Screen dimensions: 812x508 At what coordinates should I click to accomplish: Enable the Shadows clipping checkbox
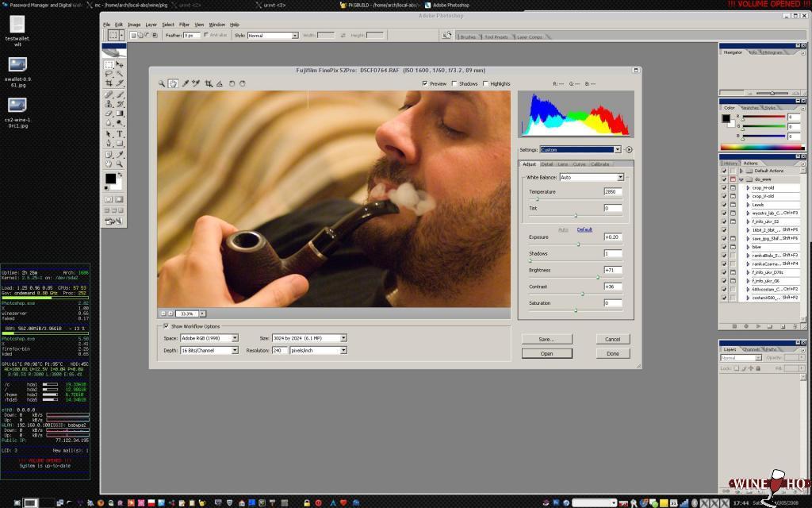click(454, 83)
